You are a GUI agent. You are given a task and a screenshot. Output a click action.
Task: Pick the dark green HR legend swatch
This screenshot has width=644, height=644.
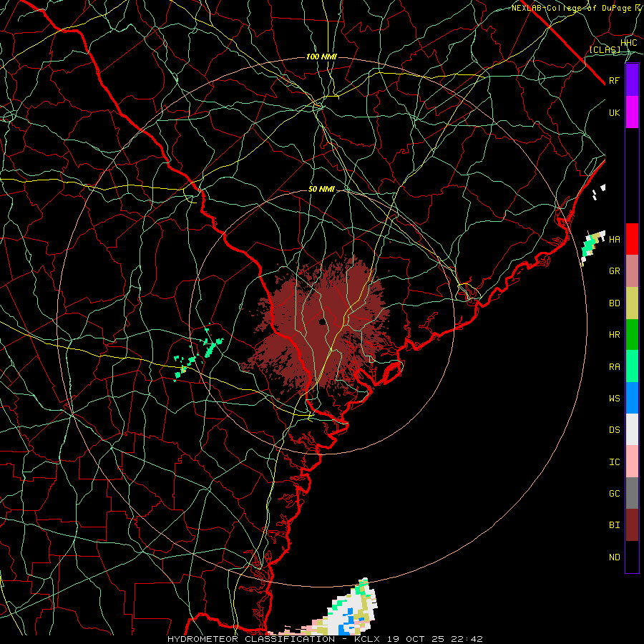pyautogui.click(x=632, y=335)
